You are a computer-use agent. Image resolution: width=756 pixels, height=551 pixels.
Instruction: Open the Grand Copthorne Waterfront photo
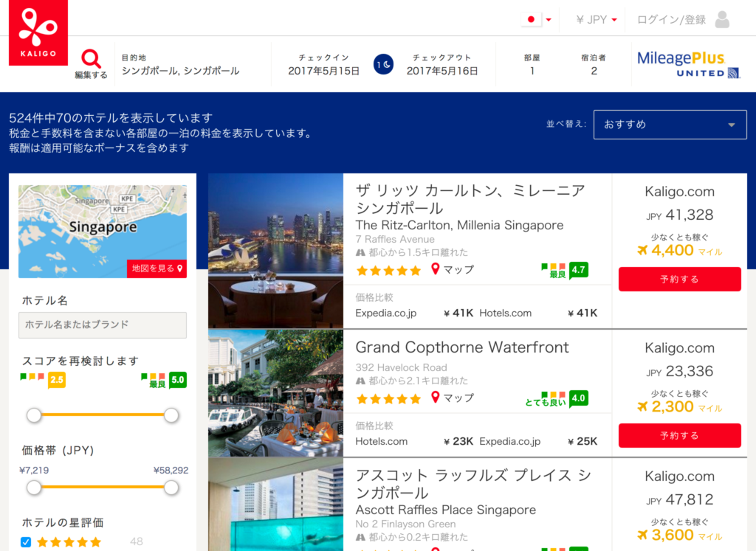click(275, 393)
